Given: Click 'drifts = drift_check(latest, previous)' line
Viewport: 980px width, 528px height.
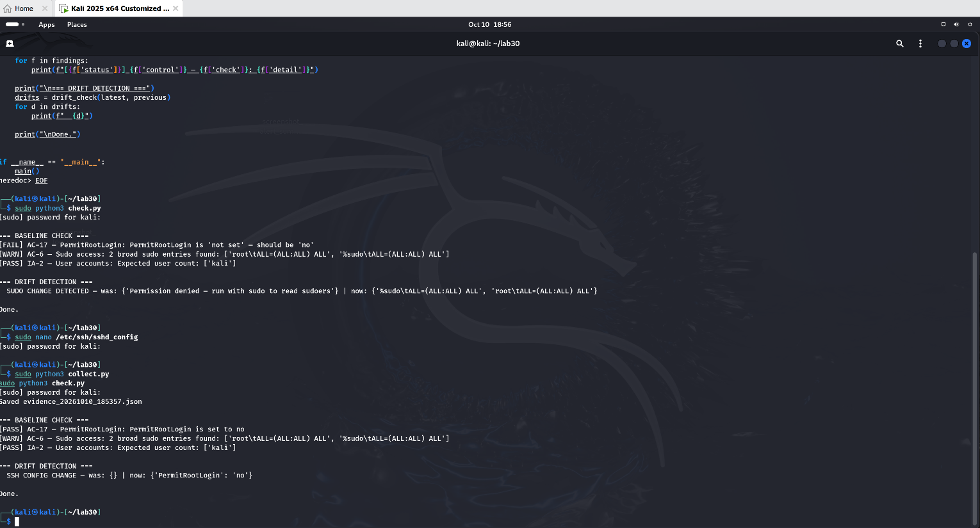Looking at the screenshot, I should 93,97.
